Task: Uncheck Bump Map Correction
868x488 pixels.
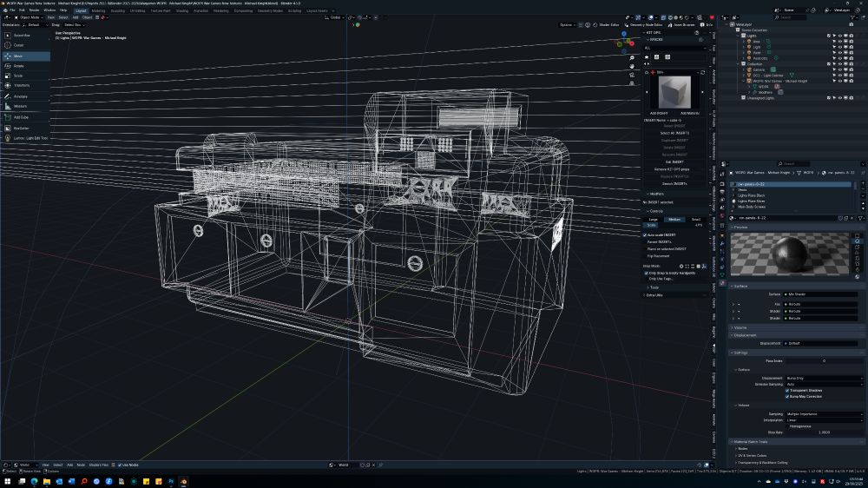Action: point(786,396)
